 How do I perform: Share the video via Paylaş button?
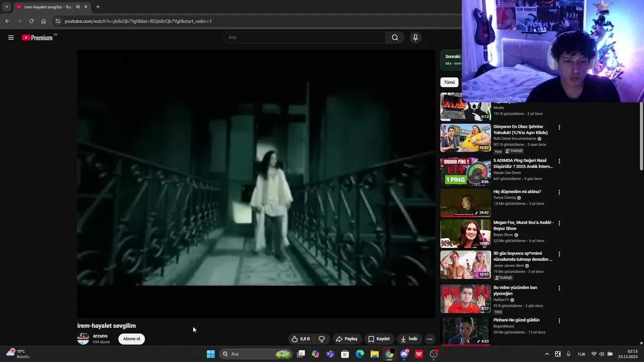coord(347,339)
